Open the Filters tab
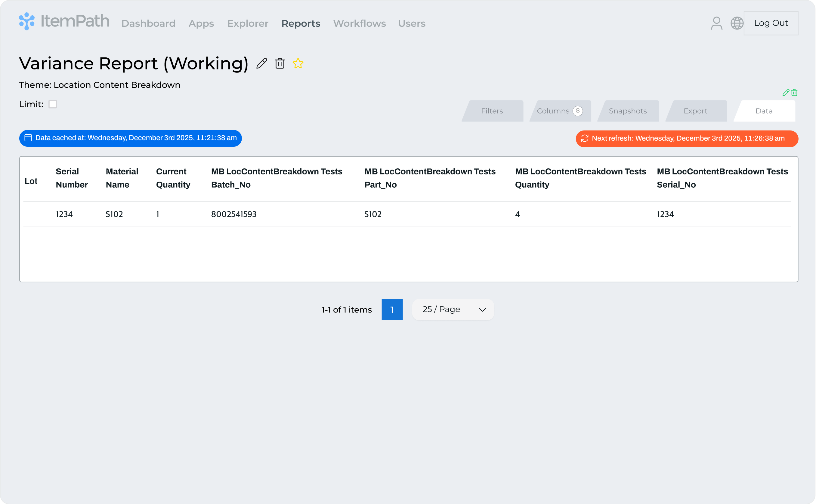 [492, 111]
